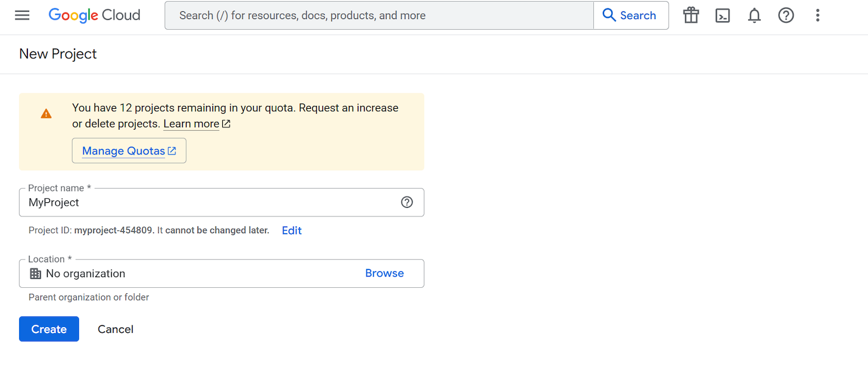Open the Help question mark menu
Viewport: 868px width, 386px height.
point(786,15)
